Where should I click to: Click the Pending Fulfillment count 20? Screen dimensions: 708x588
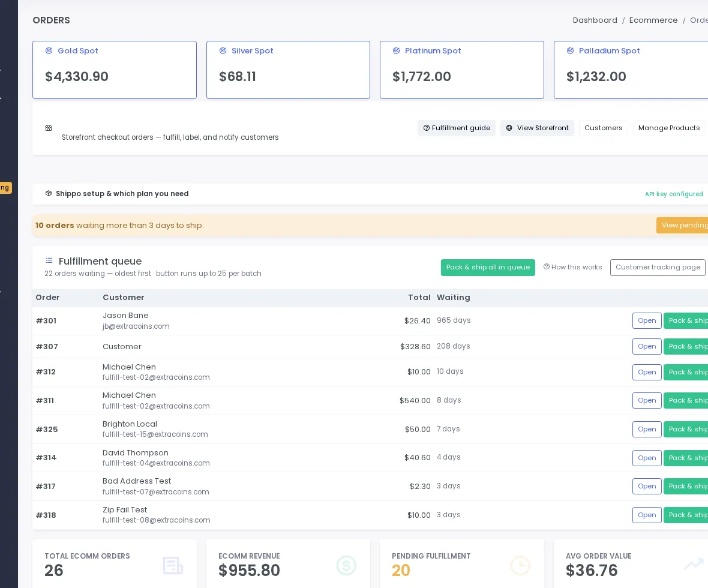click(x=401, y=571)
